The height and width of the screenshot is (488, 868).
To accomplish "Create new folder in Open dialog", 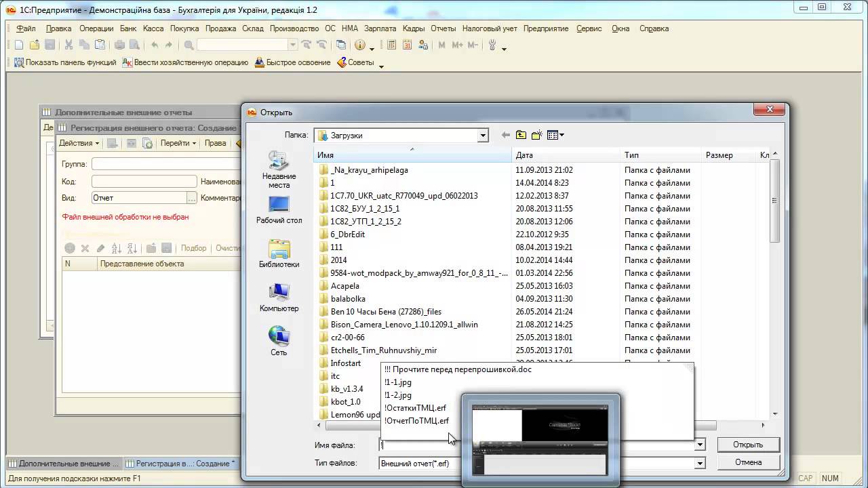I will click(x=536, y=135).
